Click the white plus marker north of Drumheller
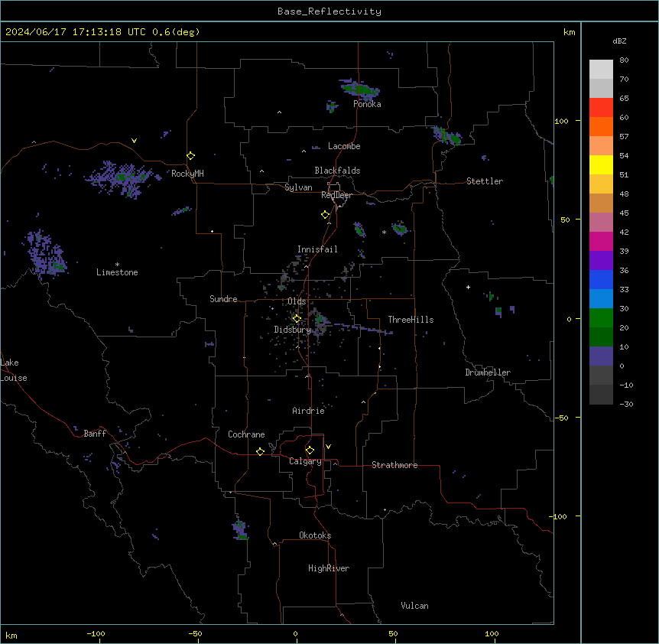Viewport: 659px width, 644px height. tap(468, 287)
